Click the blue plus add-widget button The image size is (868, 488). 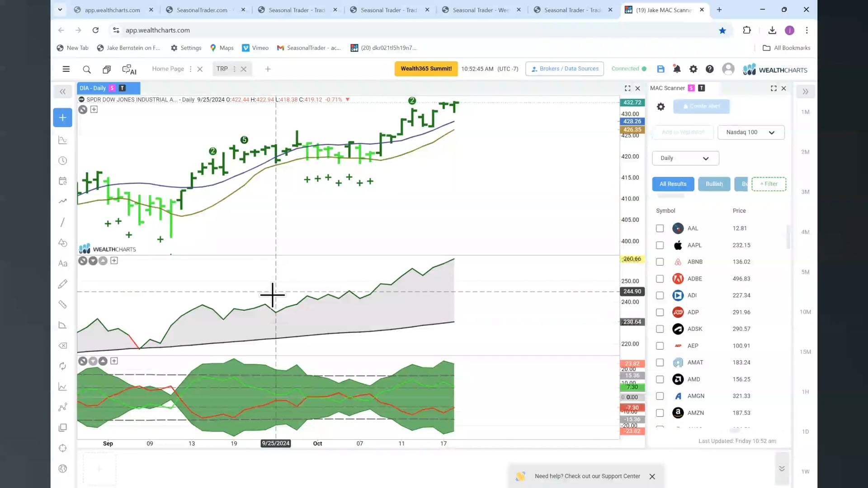pyautogui.click(x=62, y=117)
